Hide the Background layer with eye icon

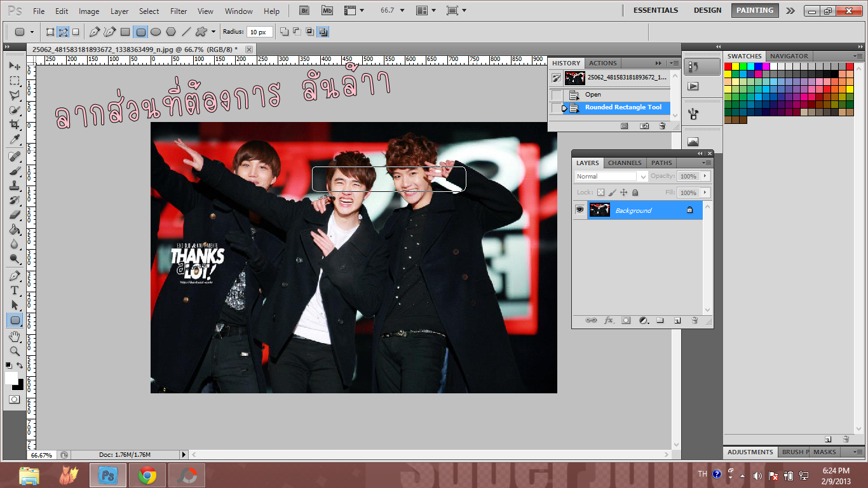[580, 210]
